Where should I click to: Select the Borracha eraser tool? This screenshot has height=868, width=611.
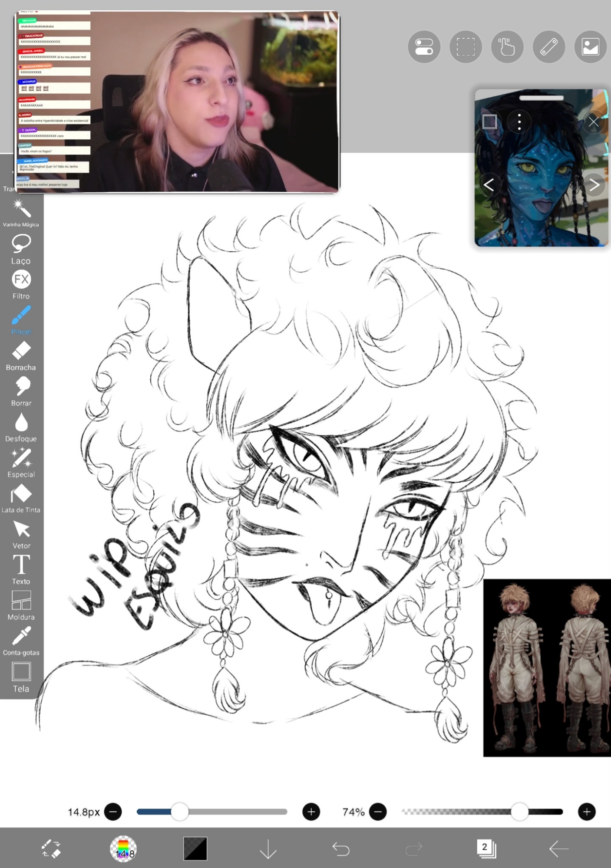[21, 355]
